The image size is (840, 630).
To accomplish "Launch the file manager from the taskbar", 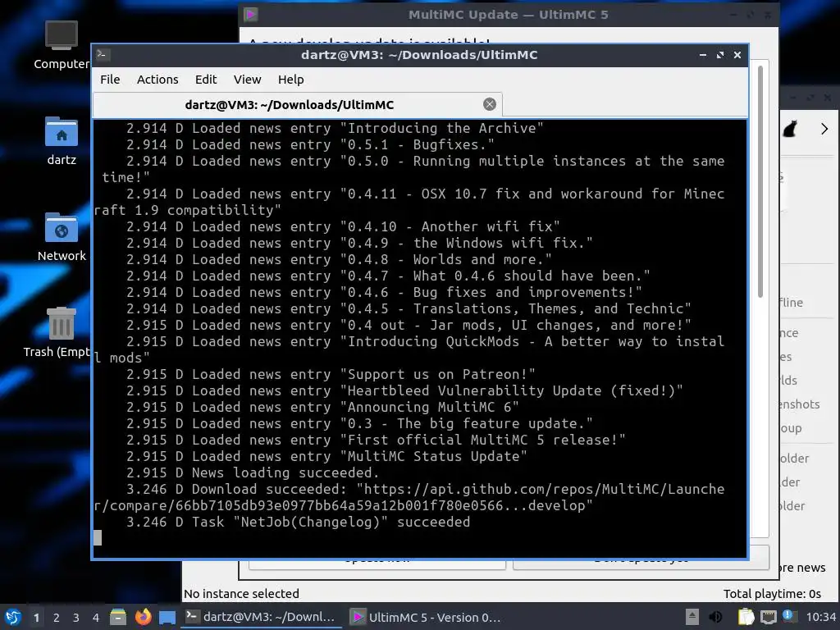I will (118, 617).
